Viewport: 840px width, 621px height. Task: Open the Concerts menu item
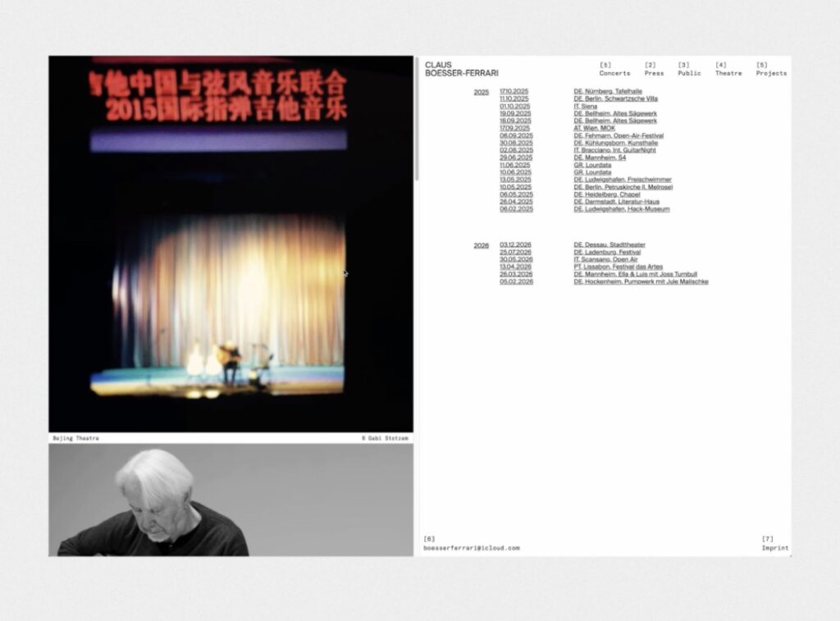pyautogui.click(x=614, y=73)
